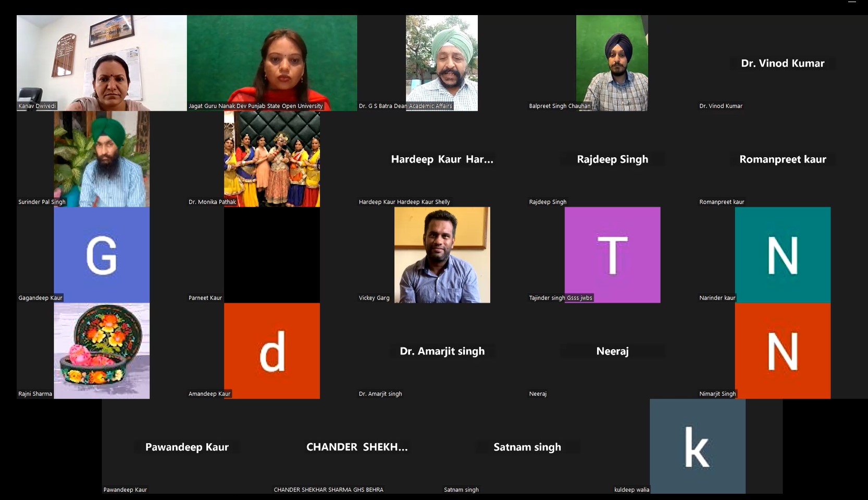868x500 pixels.
Task: Select Kanav Dwivedi's video feed
Action: tap(102, 63)
